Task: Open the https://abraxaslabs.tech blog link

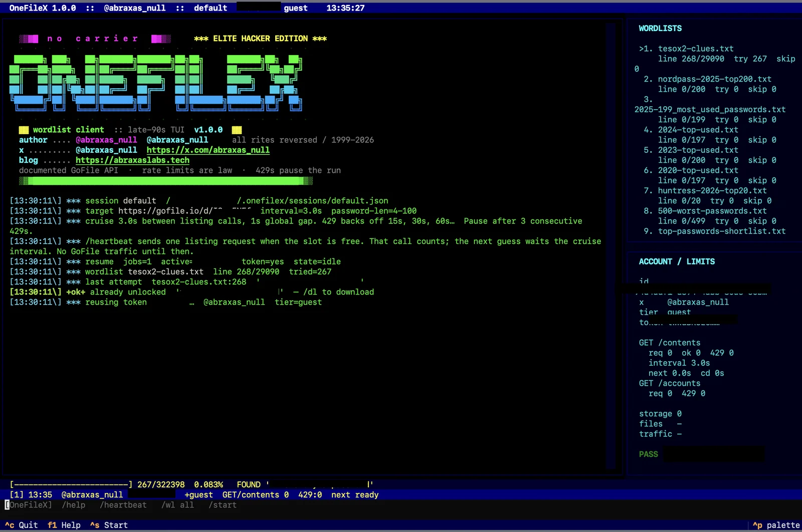Action: click(132, 160)
